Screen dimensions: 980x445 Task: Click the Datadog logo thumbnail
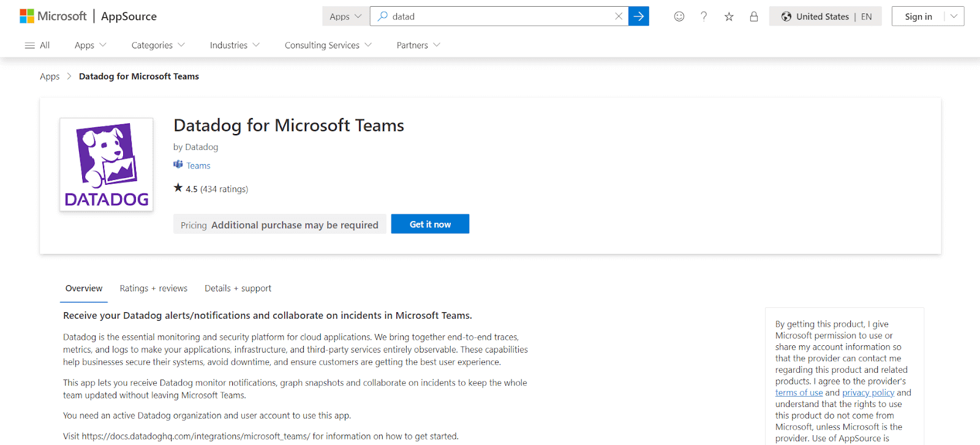coord(107,165)
